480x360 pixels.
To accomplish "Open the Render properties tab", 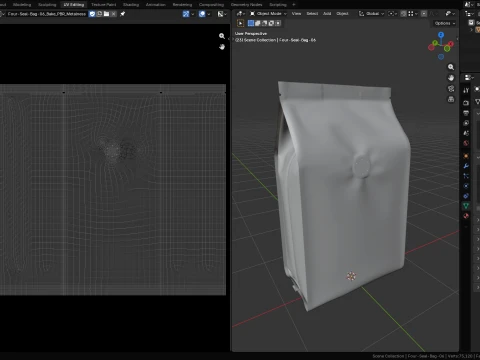I will (x=466, y=103).
